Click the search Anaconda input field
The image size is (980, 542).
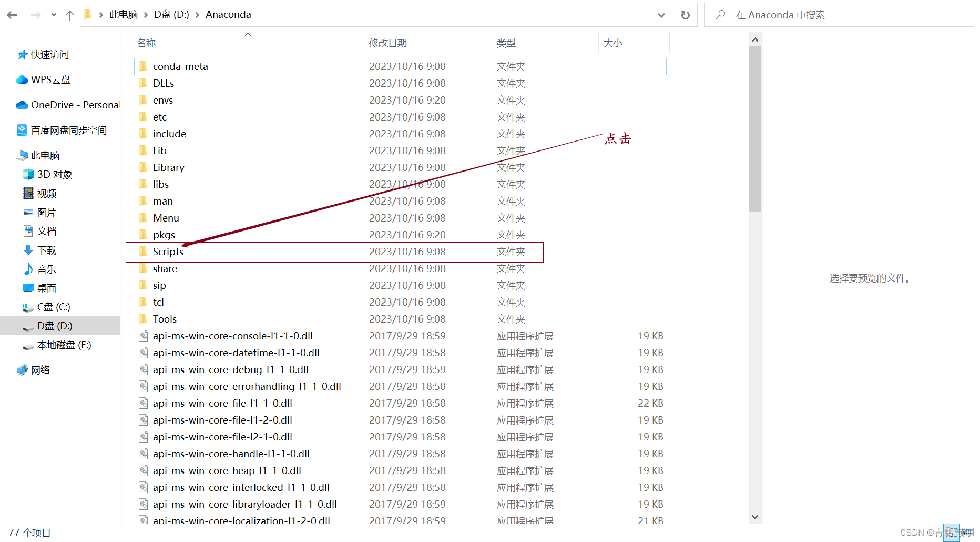[x=839, y=15]
